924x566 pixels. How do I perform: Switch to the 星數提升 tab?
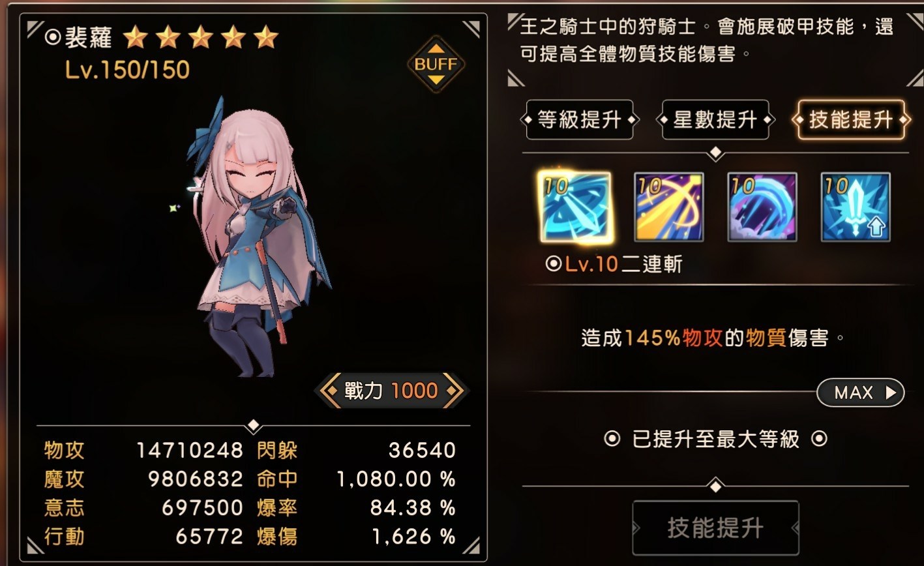tap(715, 120)
